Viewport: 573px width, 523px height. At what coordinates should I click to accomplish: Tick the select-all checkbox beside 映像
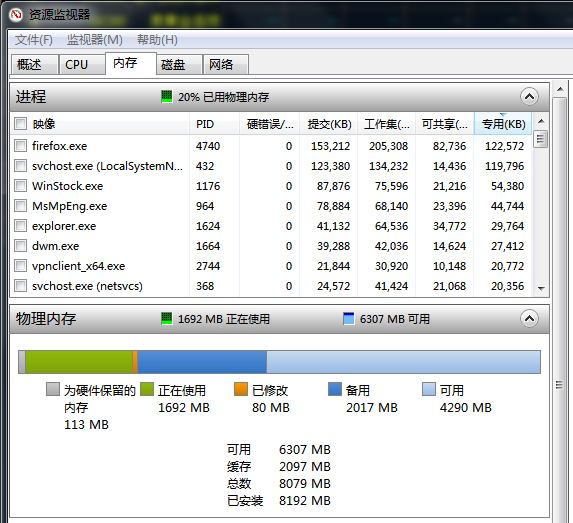coord(20,124)
